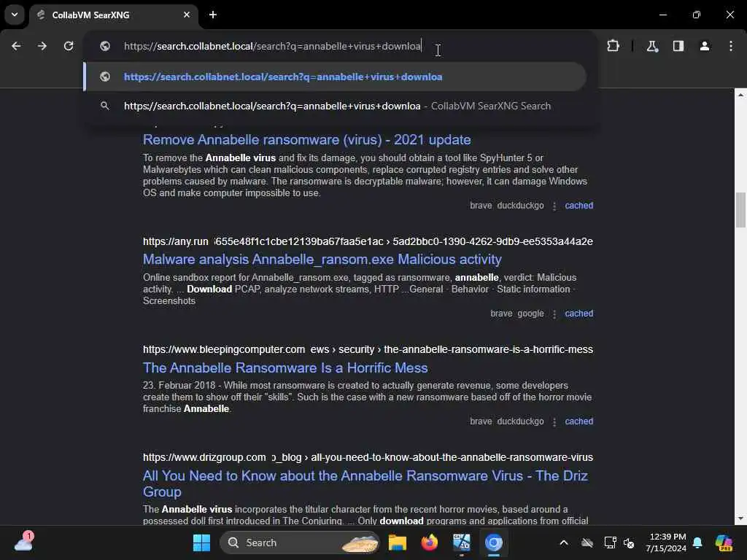
Task: Open cached copy of bleepingcomputer result
Action: 578,421
